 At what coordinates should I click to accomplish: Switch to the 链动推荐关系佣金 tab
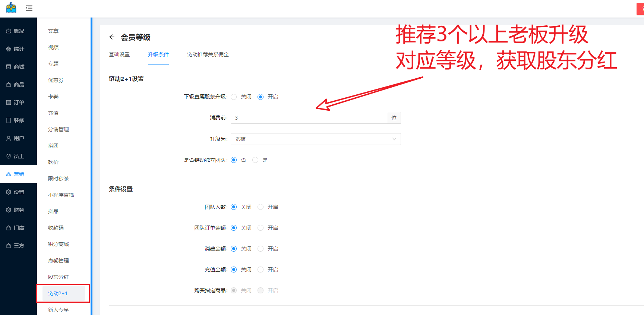pyautogui.click(x=208, y=54)
